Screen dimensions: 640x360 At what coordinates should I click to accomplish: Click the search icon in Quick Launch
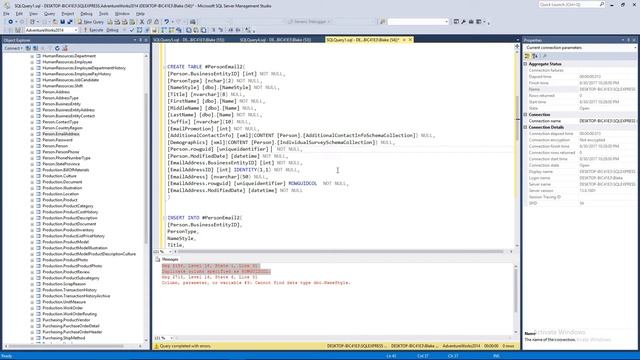coord(602,4)
